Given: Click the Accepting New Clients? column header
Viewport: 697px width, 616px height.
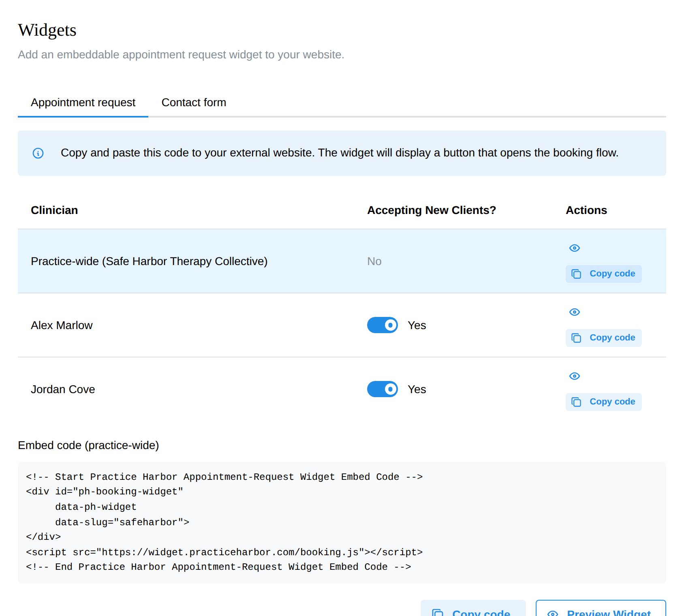Looking at the screenshot, I should tap(432, 210).
